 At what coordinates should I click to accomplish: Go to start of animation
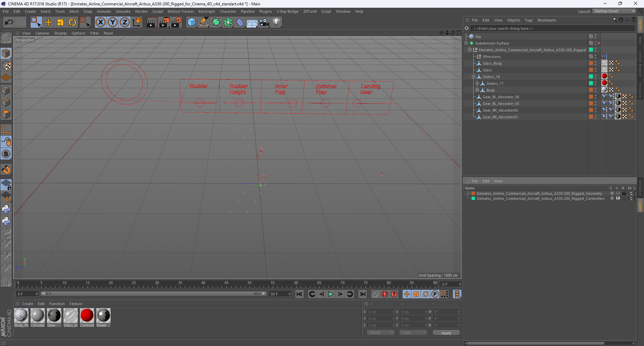[300, 294]
